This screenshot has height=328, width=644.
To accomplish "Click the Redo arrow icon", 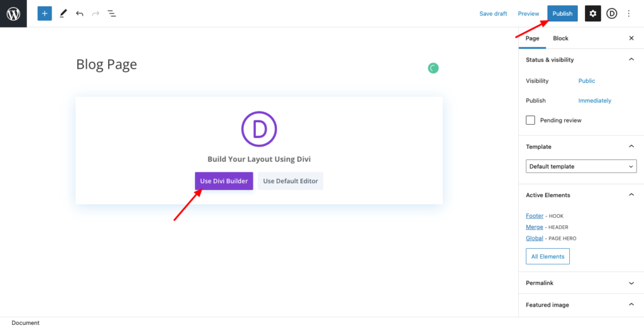I will pyautogui.click(x=96, y=14).
